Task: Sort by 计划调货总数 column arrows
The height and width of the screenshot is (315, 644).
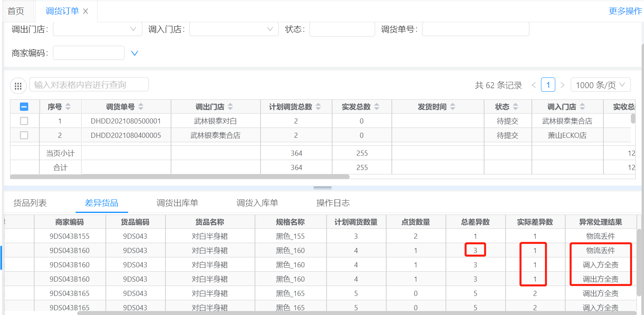Action: 318,107
